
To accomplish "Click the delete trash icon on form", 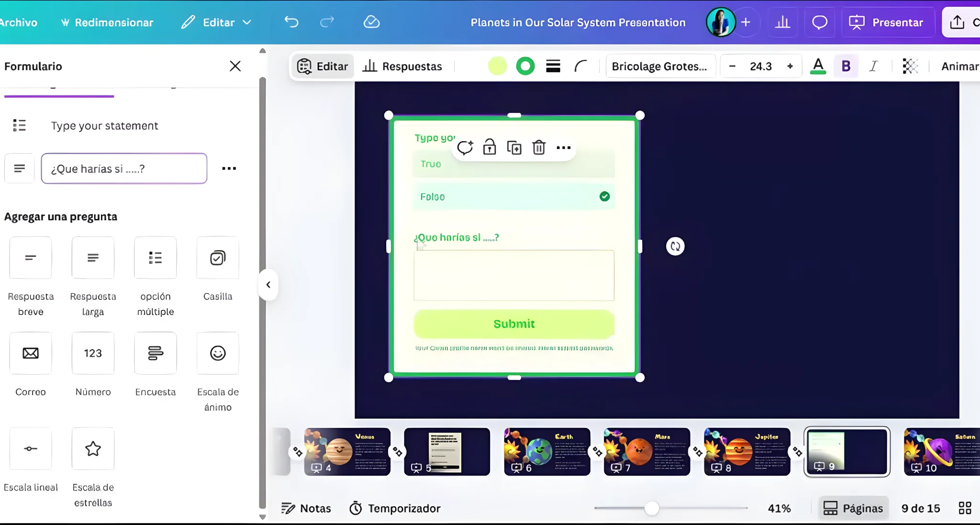I will (539, 147).
